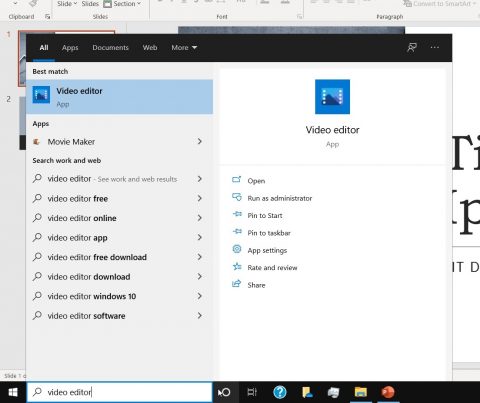Choose Pin to Start
This screenshot has width=480, height=403.
coord(265,216)
